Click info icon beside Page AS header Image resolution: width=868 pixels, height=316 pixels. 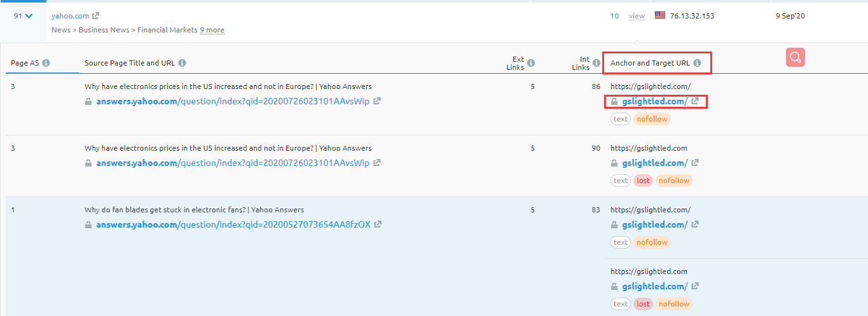[46, 63]
